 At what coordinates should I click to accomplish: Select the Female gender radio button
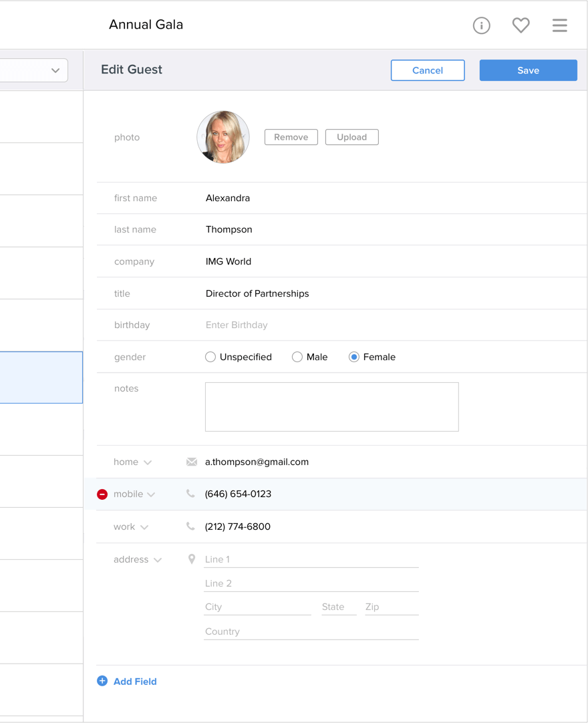[353, 357]
